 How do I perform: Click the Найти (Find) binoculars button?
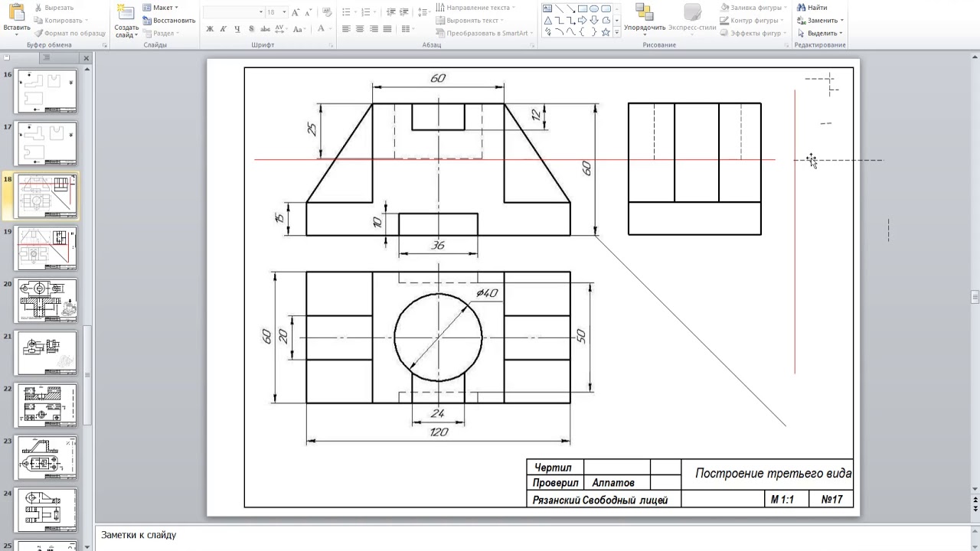click(x=812, y=8)
